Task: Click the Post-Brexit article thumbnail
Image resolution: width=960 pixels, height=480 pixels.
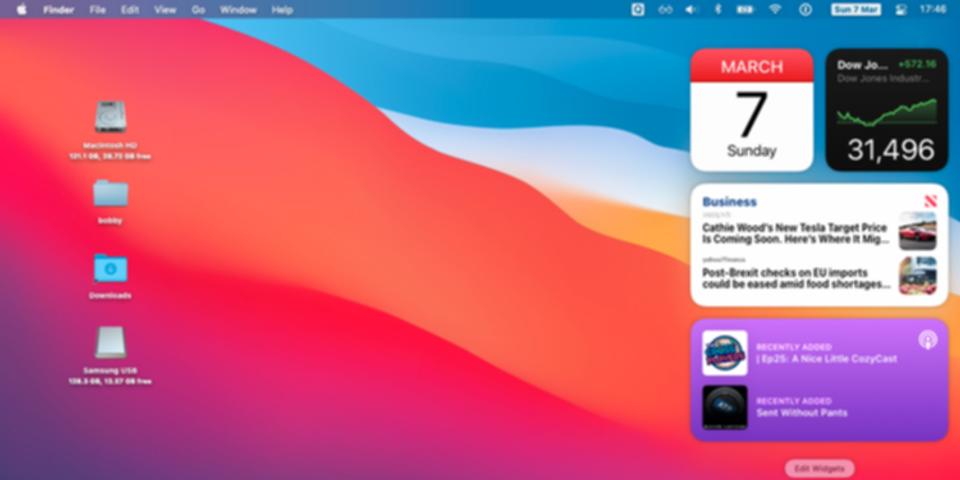Action: (x=918, y=276)
